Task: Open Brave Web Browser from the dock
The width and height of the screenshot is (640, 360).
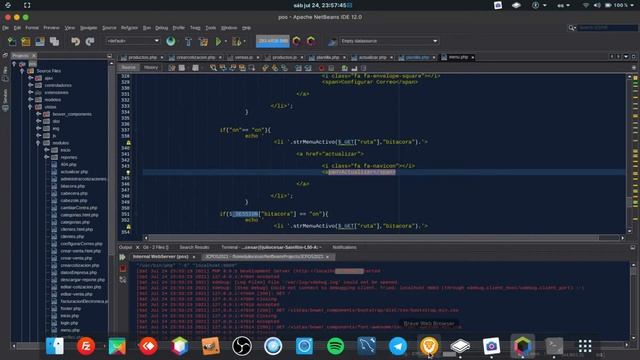Action: [429, 346]
